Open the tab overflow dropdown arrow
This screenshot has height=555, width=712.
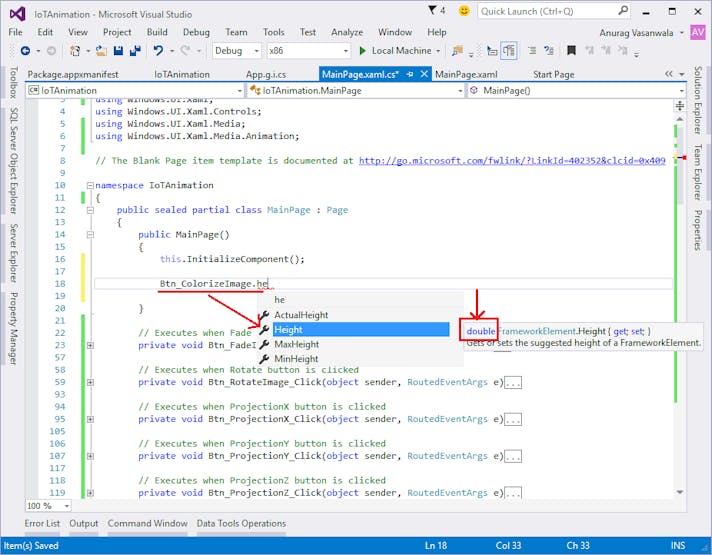682,74
